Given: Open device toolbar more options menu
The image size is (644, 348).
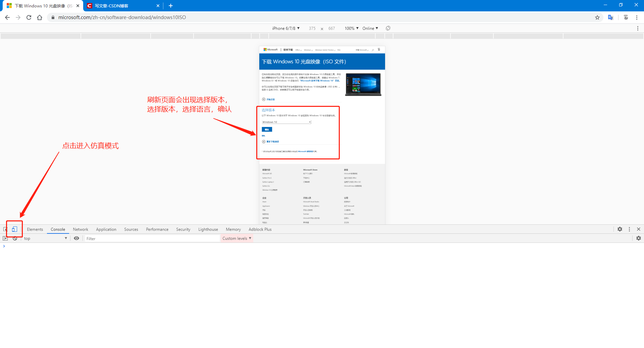Looking at the screenshot, I should pos(638,28).
